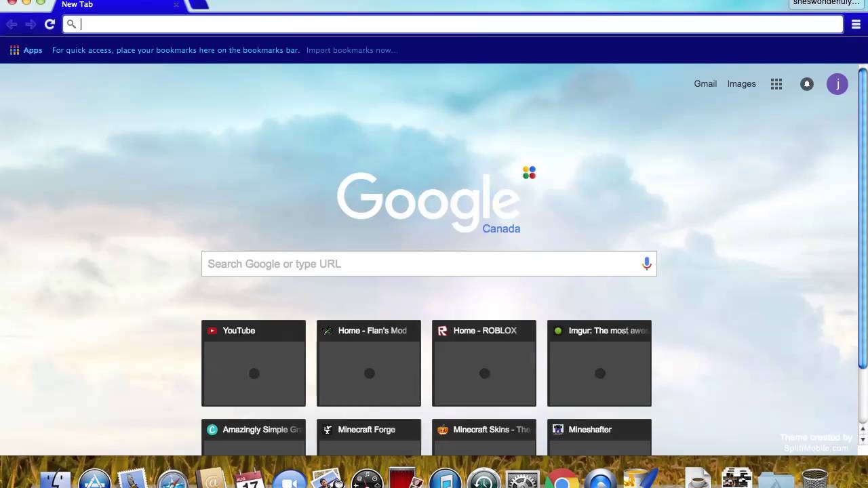Click the browser back arrow
This screenshot has width=868, height=488.
coord(12,24)
